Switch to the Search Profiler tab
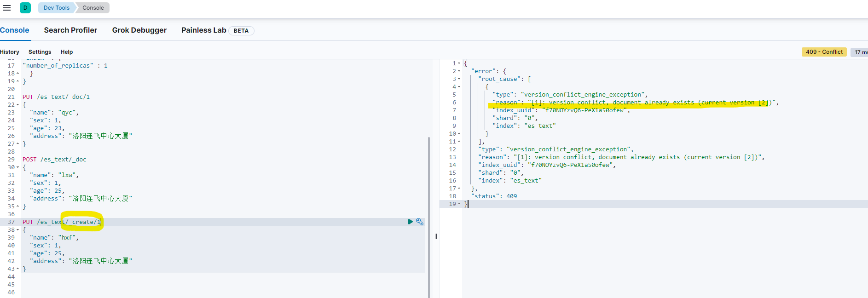The image size is (868, 298). (x=70, y=30)
